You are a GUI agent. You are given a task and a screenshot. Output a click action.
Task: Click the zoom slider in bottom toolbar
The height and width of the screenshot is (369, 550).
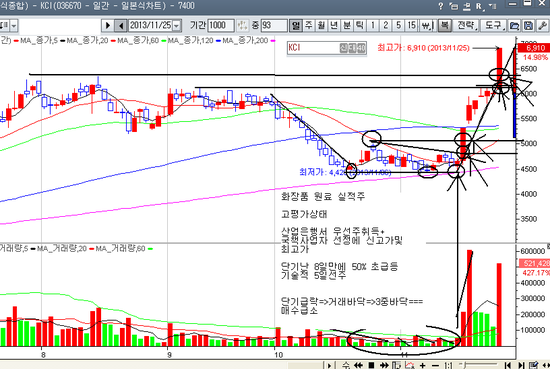[x=478, y=365]
